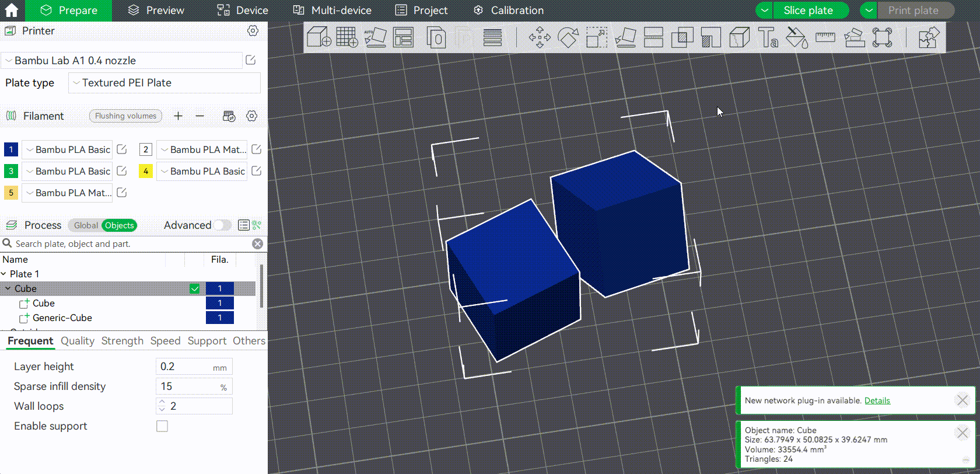Image resolution: width=980 pixels, height=474 pixels.
Task: Open the Project tab
Action: (421, 11)
